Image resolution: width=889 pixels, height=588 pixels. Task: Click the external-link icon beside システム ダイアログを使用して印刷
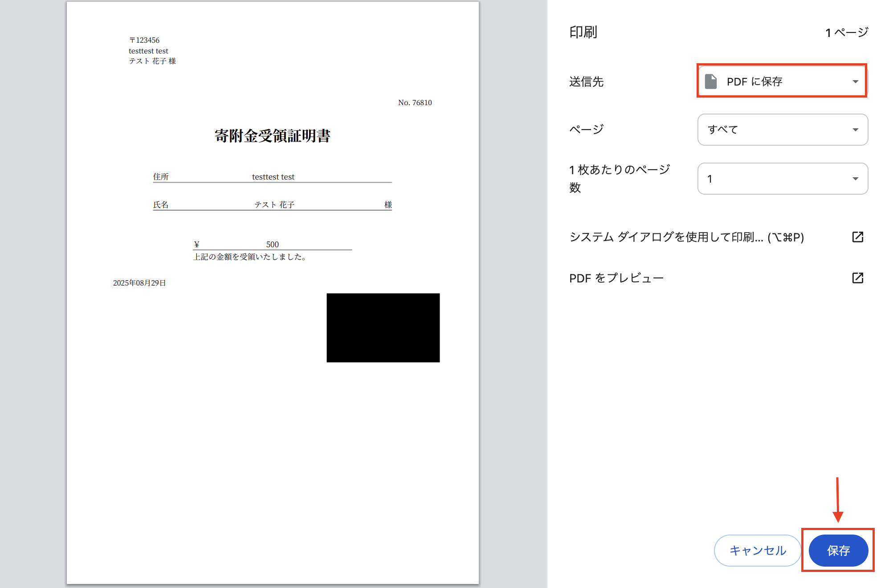coord(858,237)
